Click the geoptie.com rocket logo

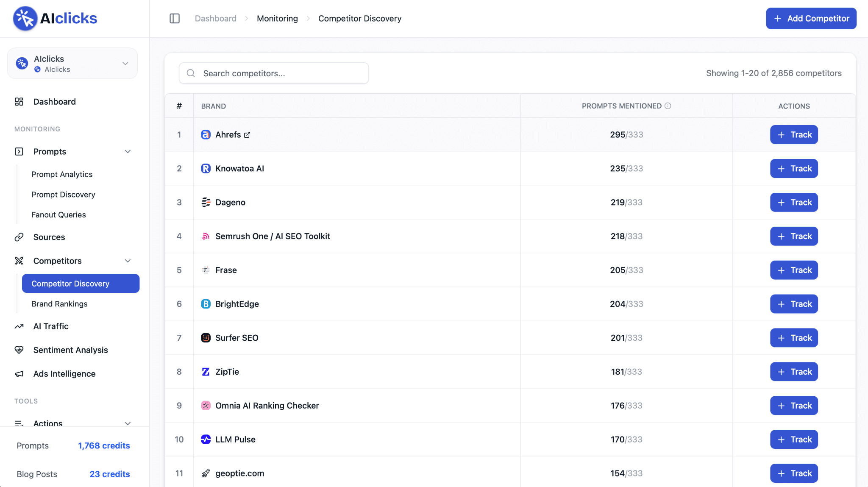click(x=206, y=473)
